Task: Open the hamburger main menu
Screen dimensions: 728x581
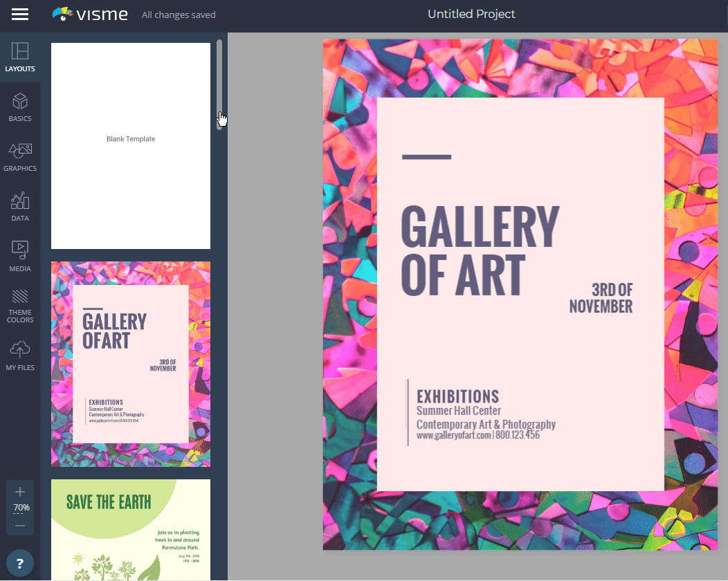Action: 20,15
